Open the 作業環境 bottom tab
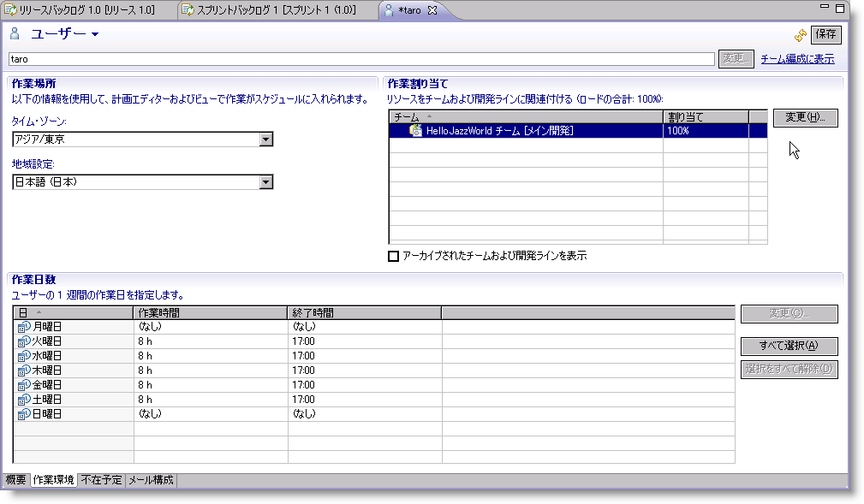 (x=53, y=480)
